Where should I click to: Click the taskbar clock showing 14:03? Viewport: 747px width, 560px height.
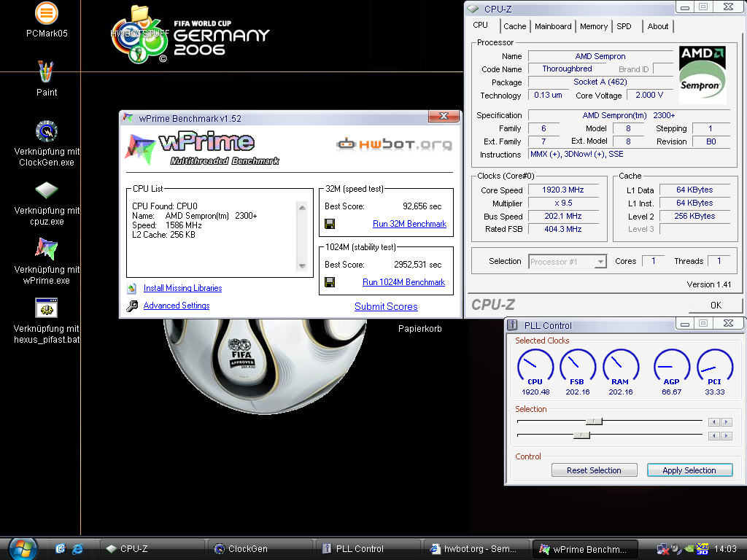click(x=725, y=549)
